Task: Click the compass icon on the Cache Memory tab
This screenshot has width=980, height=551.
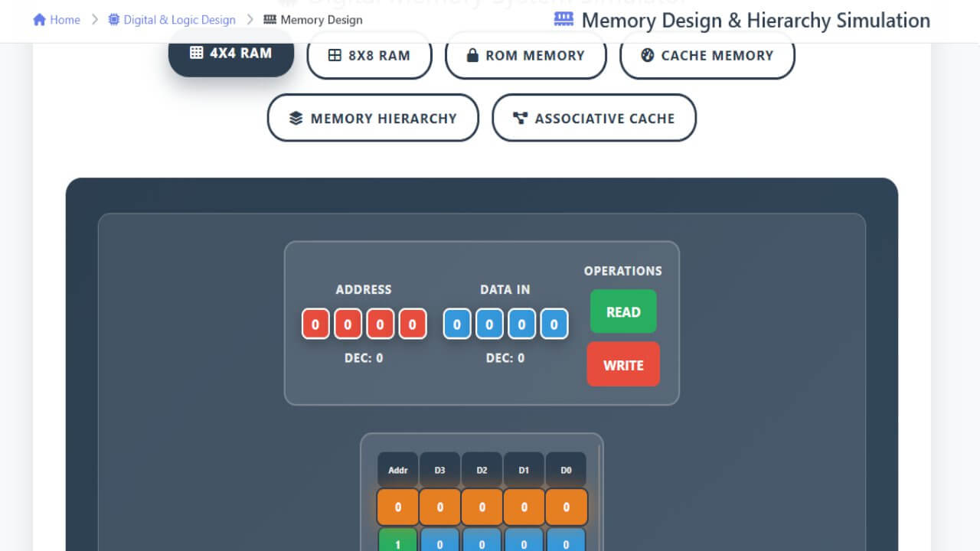Action: coord(647,54)
